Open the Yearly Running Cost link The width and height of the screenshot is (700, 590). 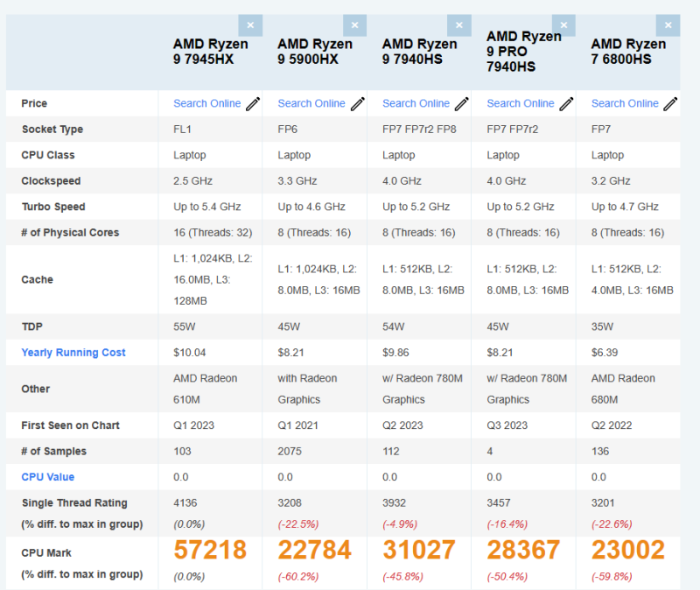[73, 353]
